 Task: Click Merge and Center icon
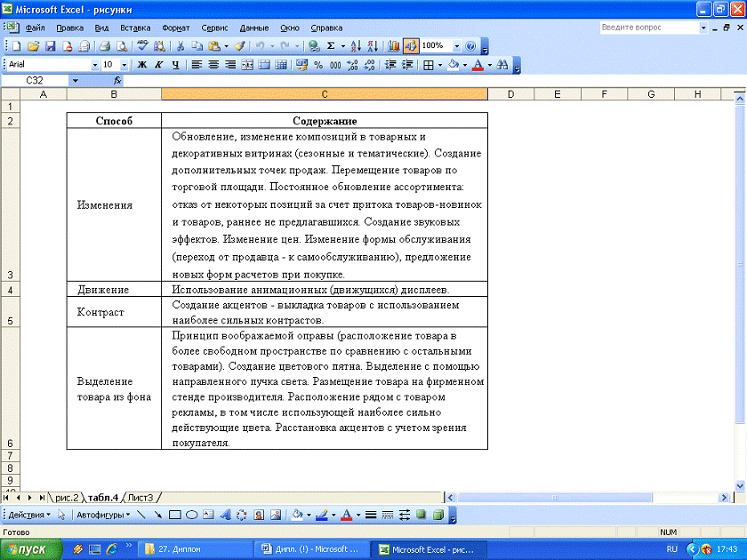[247, 65]
